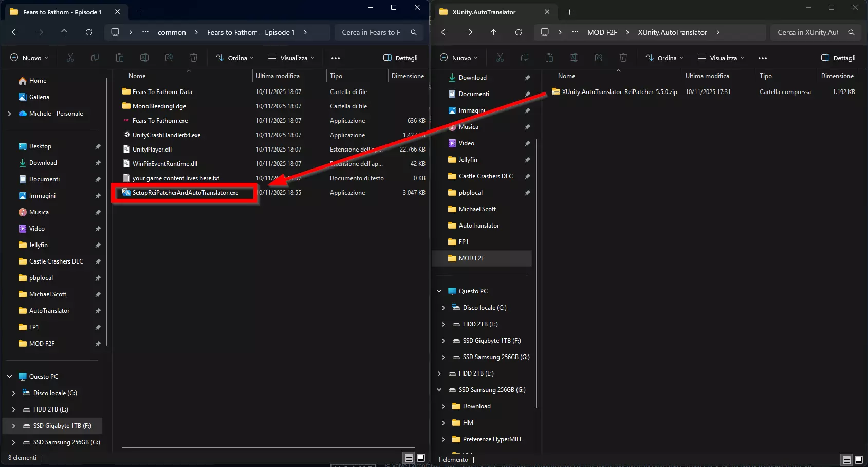Collapse Questo PC in right navigation pane
The width and height of the screenshot is (868, 467).
[x=439, y=291]
